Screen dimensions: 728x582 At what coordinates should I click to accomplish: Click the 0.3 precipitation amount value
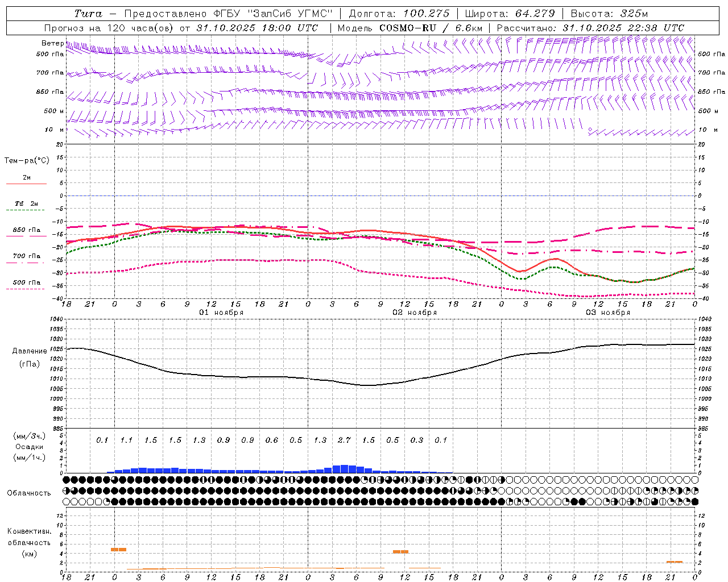417,440
